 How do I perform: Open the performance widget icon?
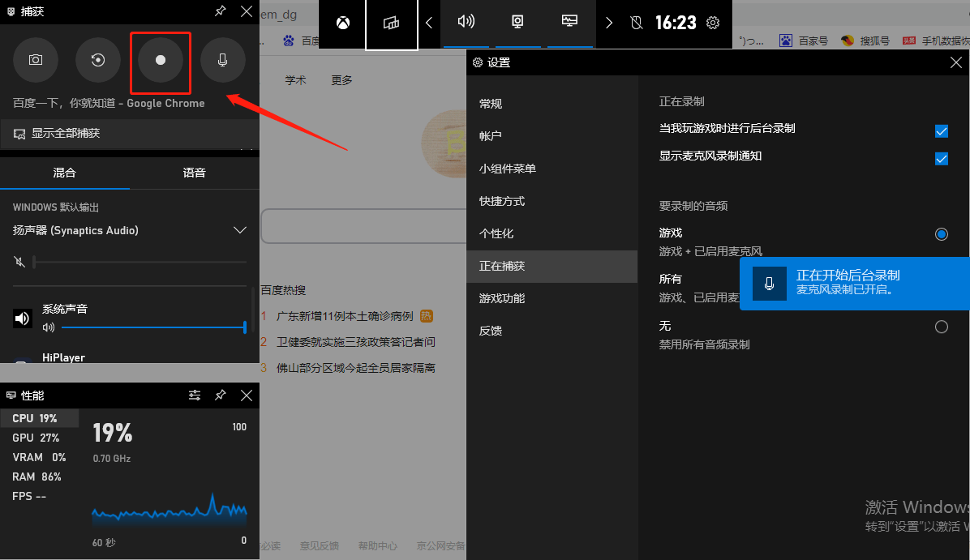point(569,20)
